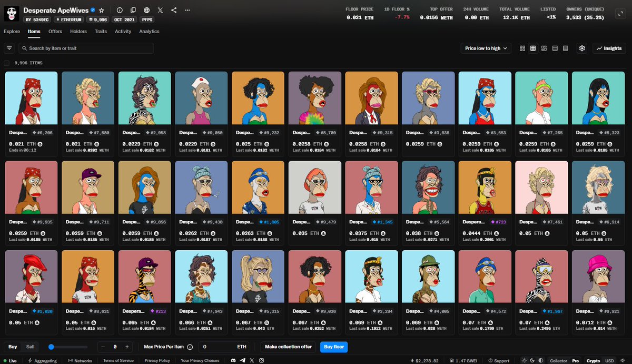The width and height of the screenshot is (632, 364).
Task: Open the display settings gear icon
Action: coord(582,48)
